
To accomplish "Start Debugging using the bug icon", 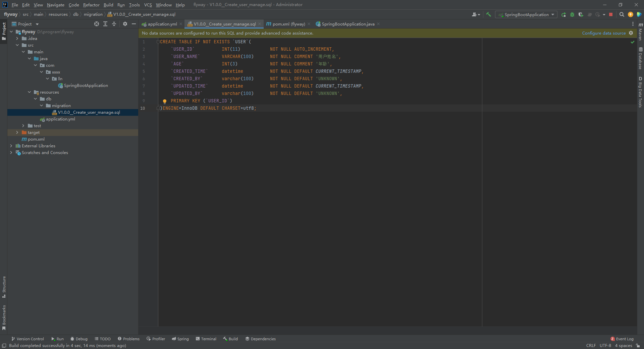I will pyautogui.click(x=572, y=14).
